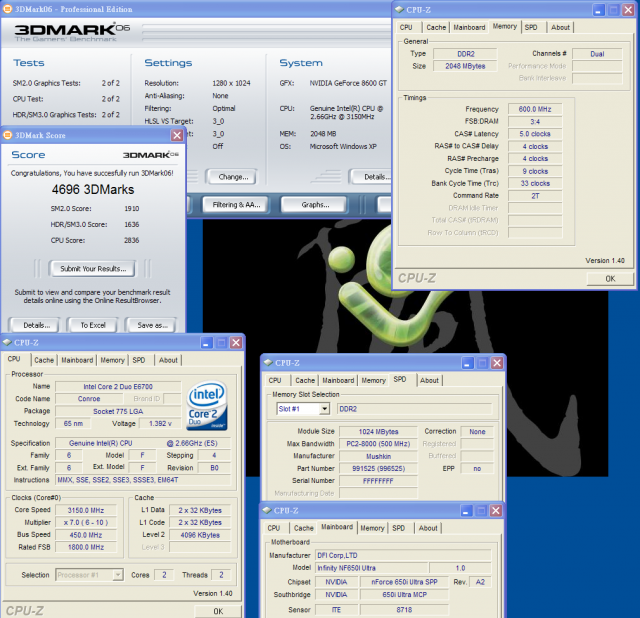Click Details button in Score dialog
The image size is (640, 618).
point(36,325)
